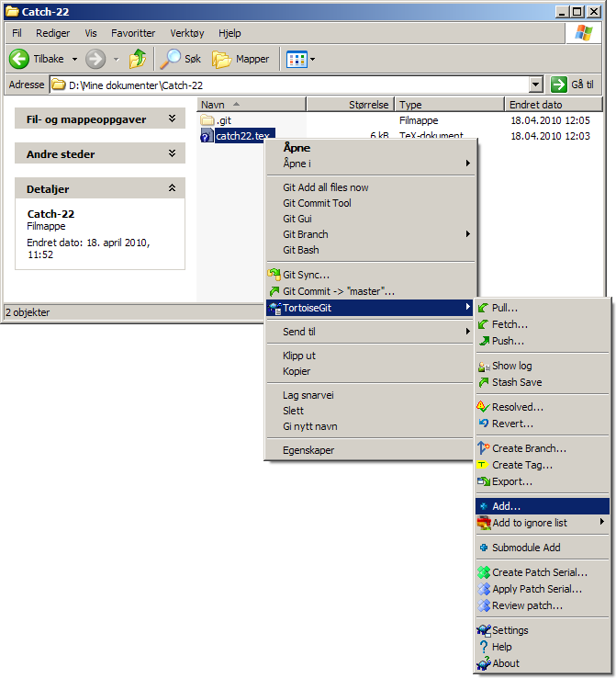Viewport: 616px width, 678px height.
Task: Sort by Navn column header
Action: click(252, 105)
